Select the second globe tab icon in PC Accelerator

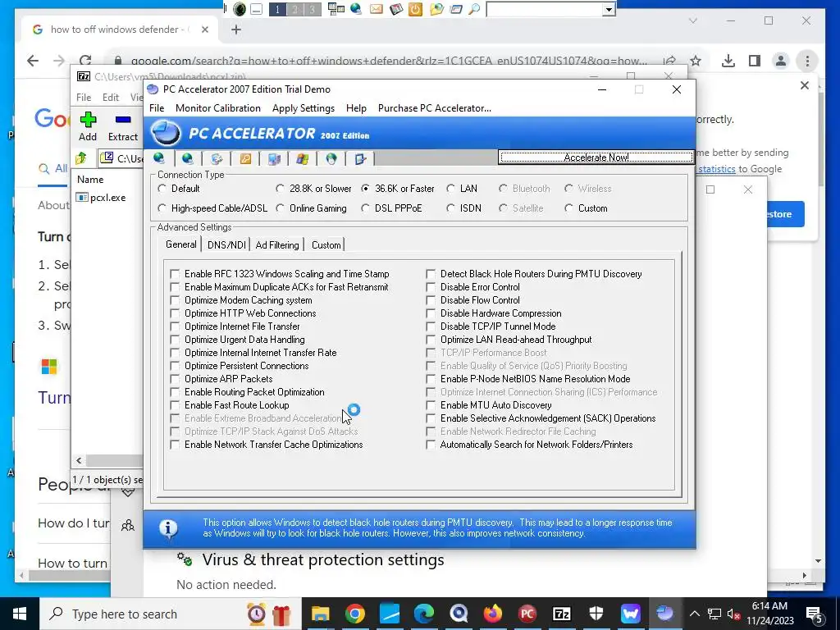[x=188, y=158]
